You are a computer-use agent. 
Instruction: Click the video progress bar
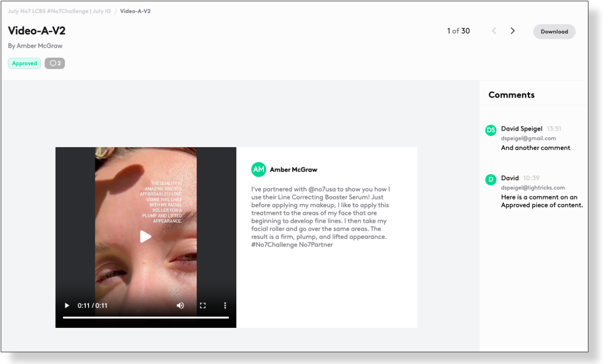point(145,317)
